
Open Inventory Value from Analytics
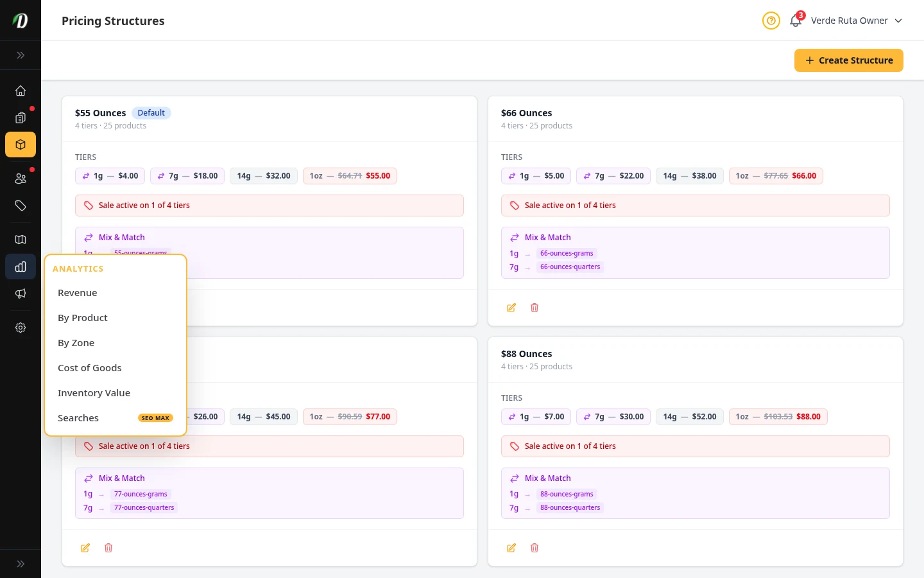coord(94,392)
